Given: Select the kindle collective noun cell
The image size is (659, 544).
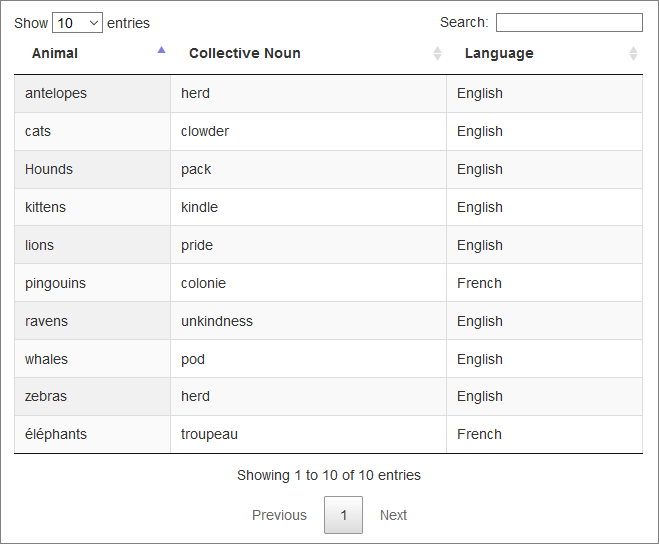Looking at the screenshot, I should (199, 208).
